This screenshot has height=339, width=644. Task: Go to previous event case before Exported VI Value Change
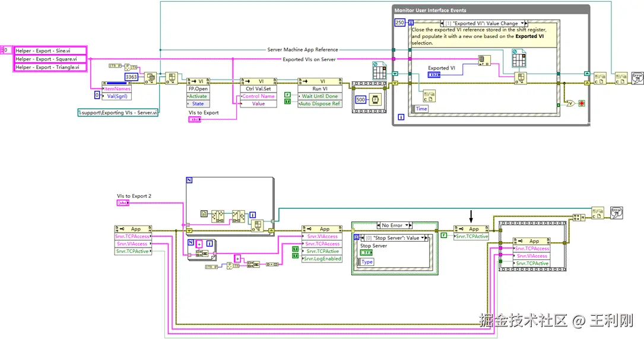click(x=442, y=23)
